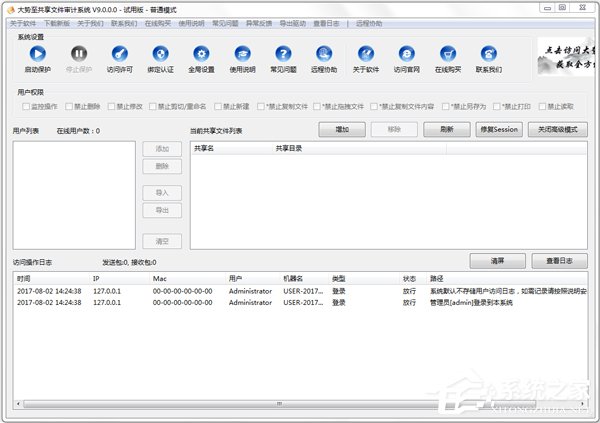Open the 关于软件 menu bar item
This screenshot has height=423, width=600.
(23, 24)
